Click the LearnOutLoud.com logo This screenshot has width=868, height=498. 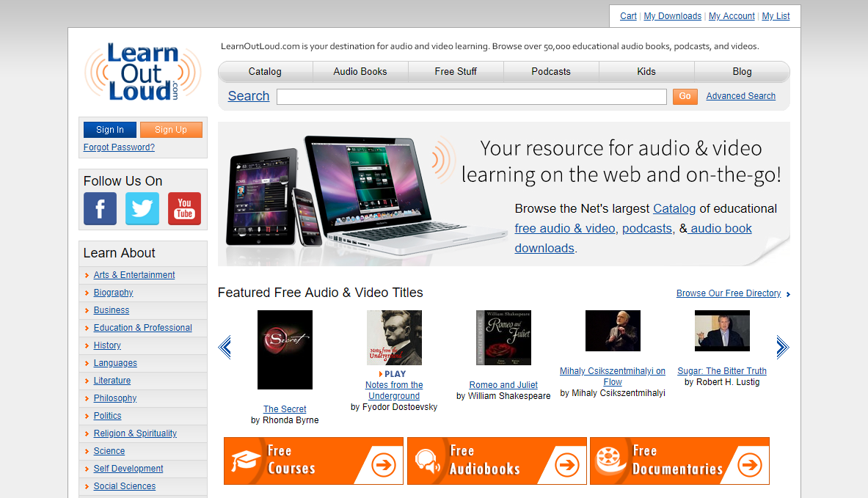[x=143, y=72]
